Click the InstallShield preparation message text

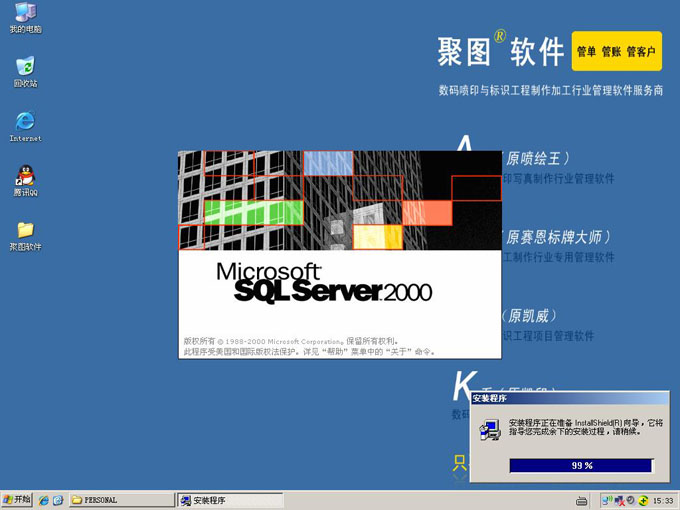pyautogui.click(x=585, y=427)
